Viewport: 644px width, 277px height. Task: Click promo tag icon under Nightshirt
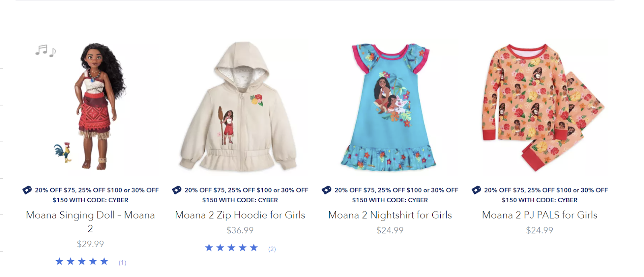(x=326, y=190)
